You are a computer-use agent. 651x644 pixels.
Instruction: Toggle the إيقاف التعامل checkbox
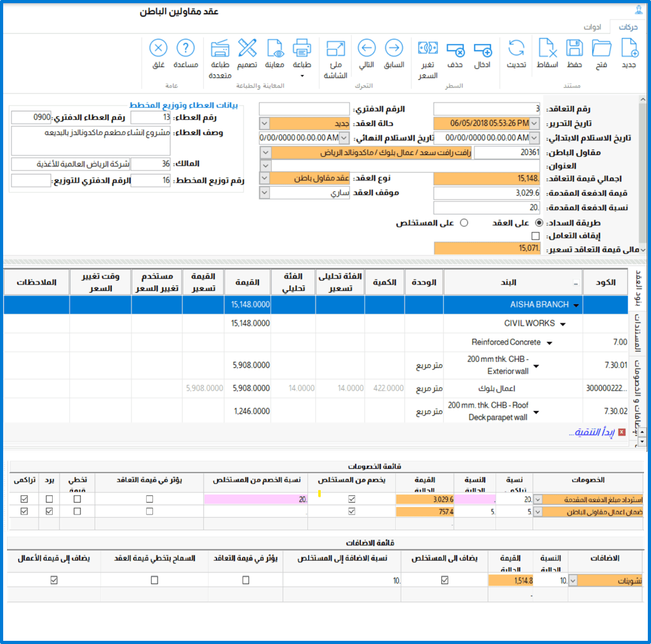(535, 236)
